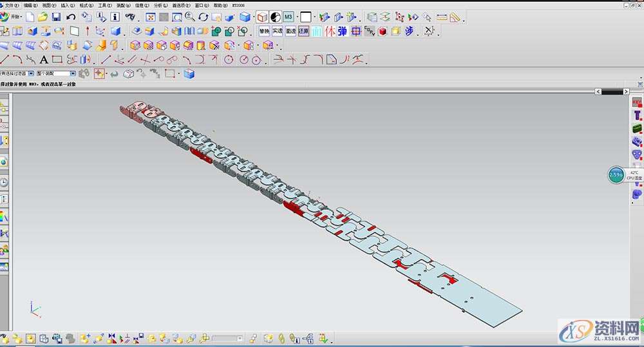Click the Zoom magnifier icon
Screen dimensions: 644x347
tap(190, 17)
